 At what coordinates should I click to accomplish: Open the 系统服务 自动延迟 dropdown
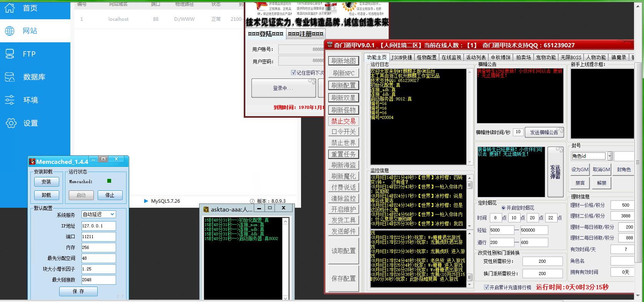(112, 214)
